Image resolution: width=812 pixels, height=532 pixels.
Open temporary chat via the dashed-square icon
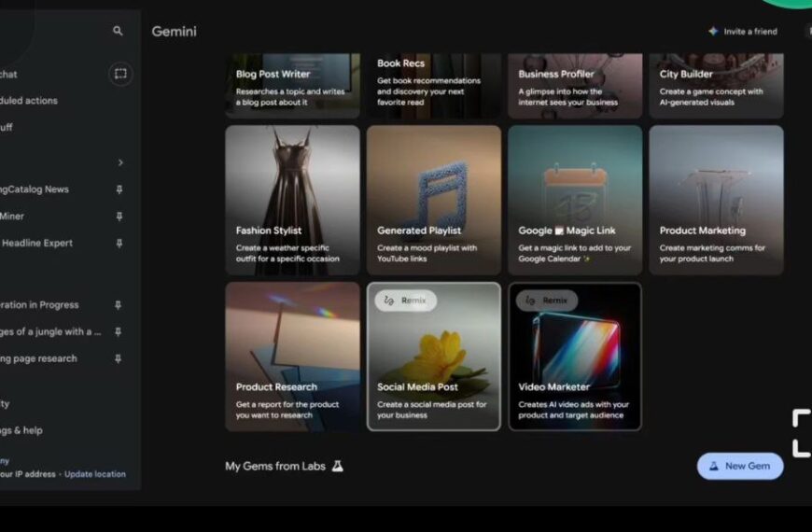pyautogui.click(x=120, y=74)
